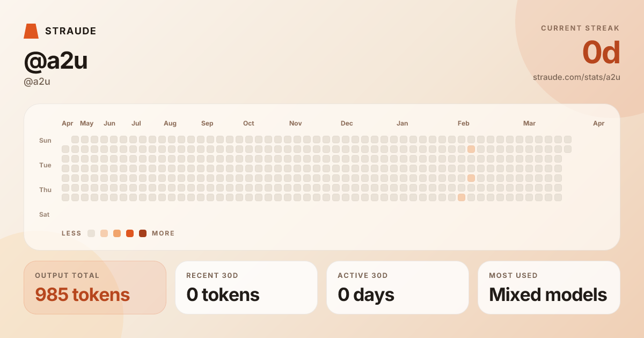Screen dimensions: 644x338
Task: Click the current streak 0d value
Action: pos(601,53)
